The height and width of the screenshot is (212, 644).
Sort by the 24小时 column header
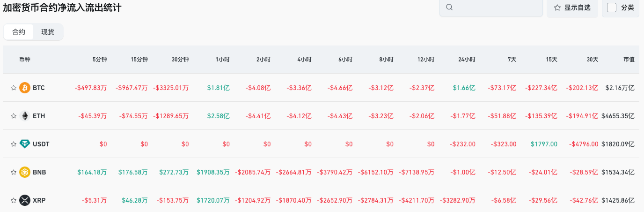[466, 60]
